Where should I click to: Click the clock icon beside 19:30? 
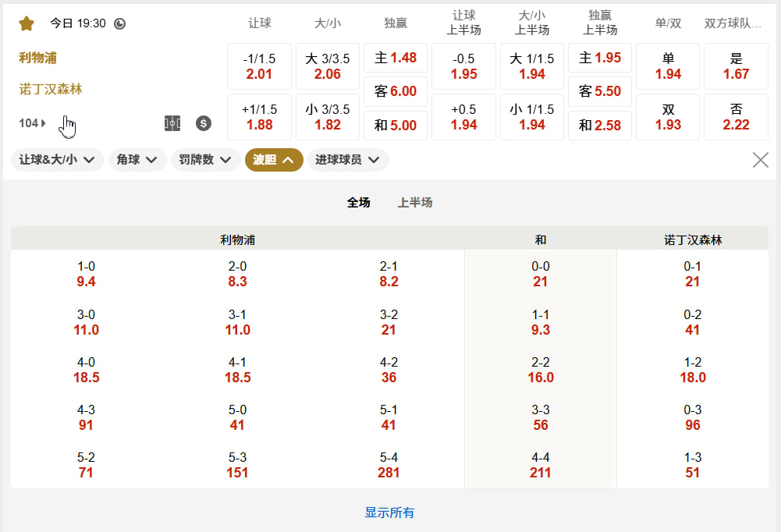tap(119, 23)
